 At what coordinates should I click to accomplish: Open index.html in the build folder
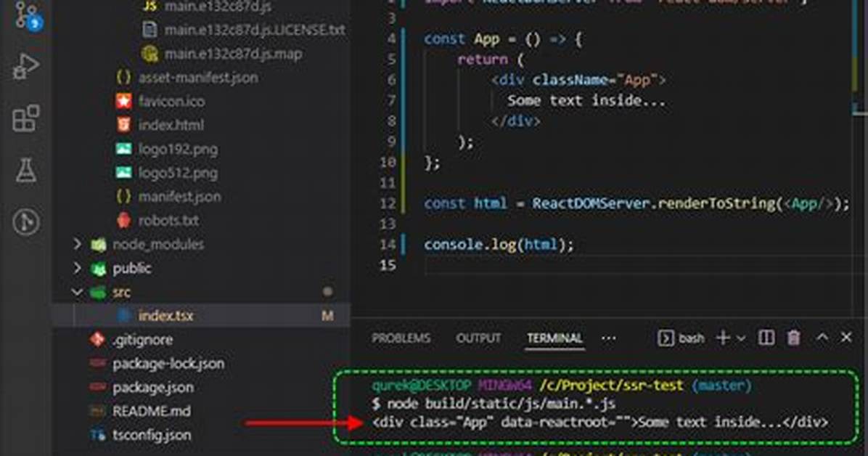pyautogui.click(x=171, y=125)
